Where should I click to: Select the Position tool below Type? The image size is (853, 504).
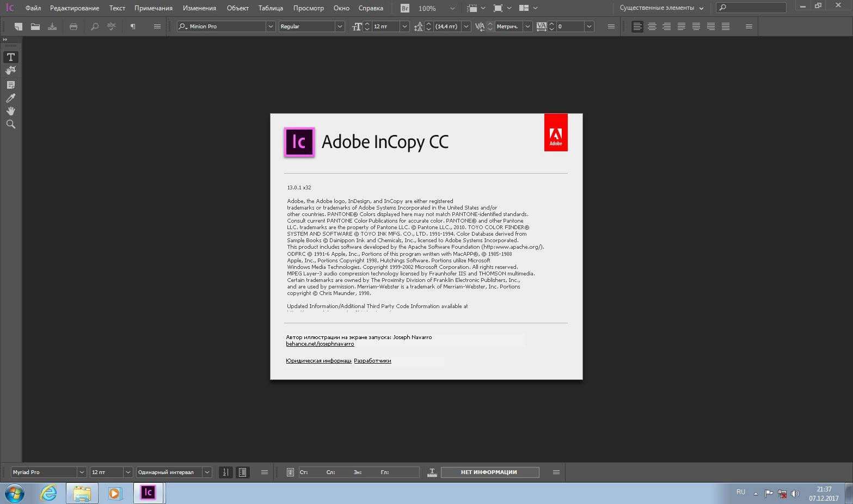pyautogui.click(x=10, y=71)
